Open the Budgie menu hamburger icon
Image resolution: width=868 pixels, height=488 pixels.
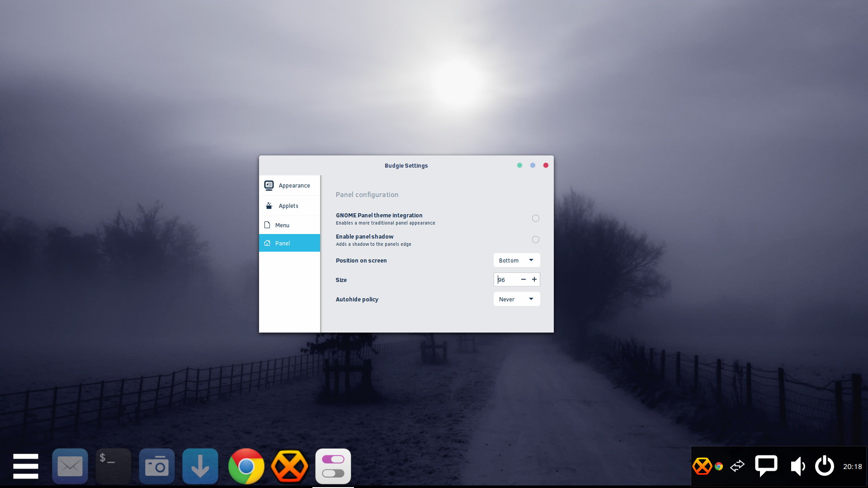(26, 466)
